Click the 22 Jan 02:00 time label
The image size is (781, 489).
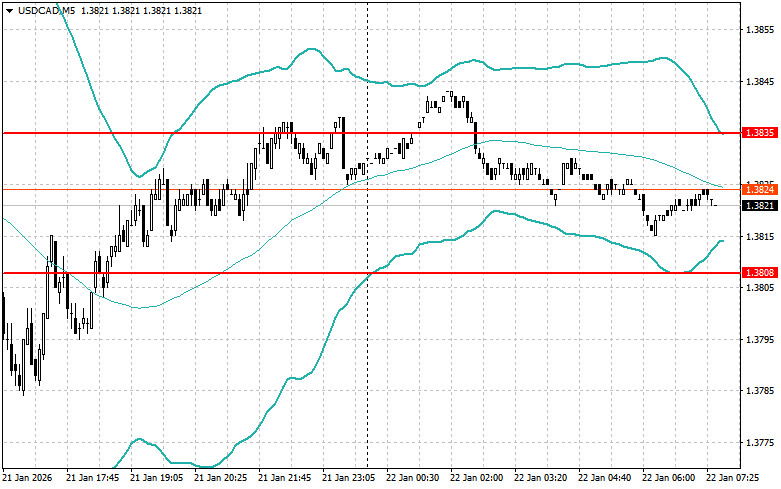(477, 478)
